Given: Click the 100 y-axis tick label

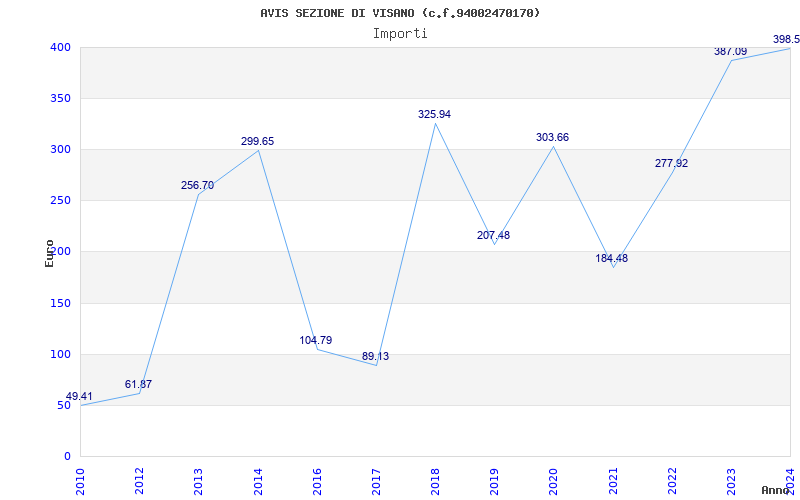Looking at the screenshot, I should (x=60, y=355).
